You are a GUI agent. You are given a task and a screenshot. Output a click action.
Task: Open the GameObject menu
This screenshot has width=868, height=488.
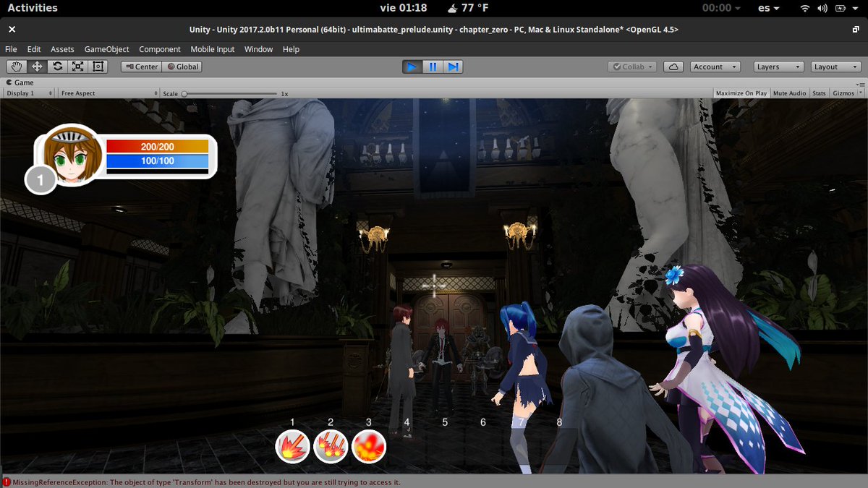pos(107,49)
